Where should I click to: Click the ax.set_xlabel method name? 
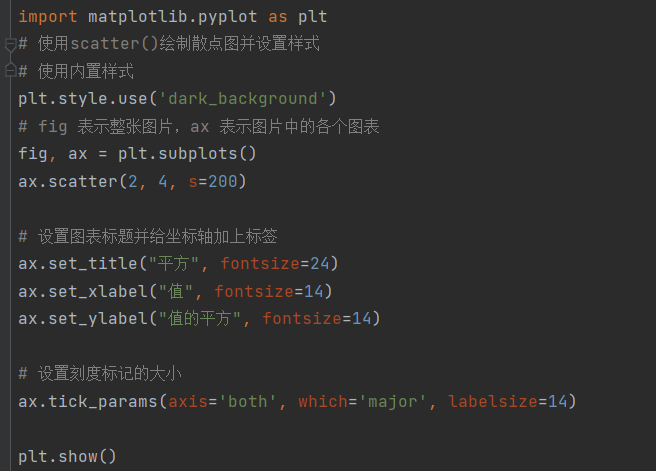[x=83, y=291]
